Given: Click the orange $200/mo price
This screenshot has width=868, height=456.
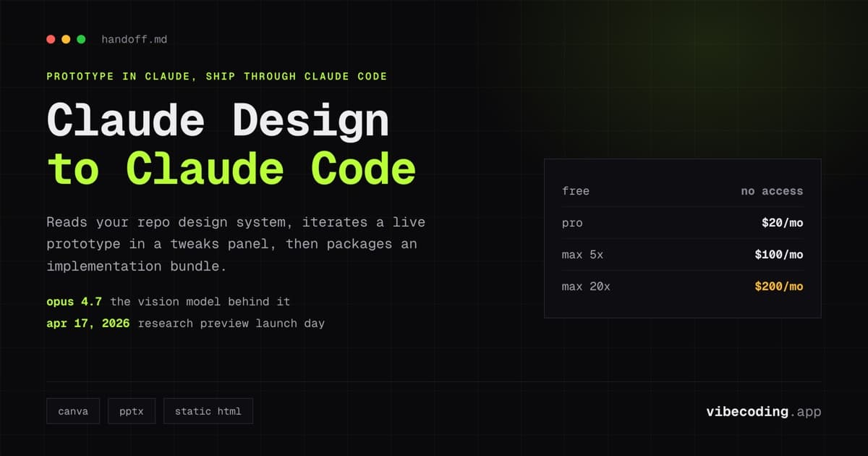Looking at the screenshot, I should coord(778,287).
